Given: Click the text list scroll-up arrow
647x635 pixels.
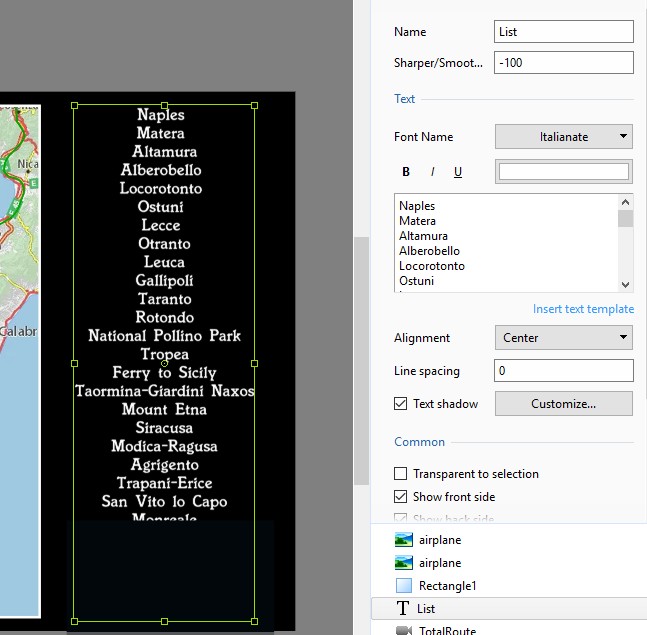Looking at the screenshot, I should pos(625,201).
